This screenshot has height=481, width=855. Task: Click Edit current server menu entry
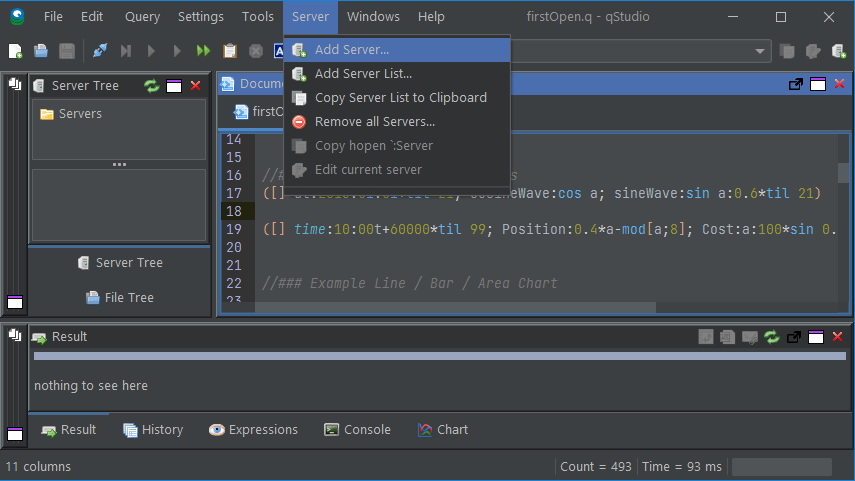tap(397, 170)
